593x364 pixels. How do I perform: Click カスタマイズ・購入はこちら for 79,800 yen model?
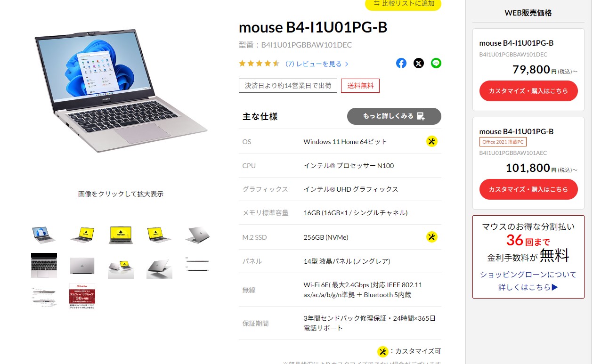point(528,91)
